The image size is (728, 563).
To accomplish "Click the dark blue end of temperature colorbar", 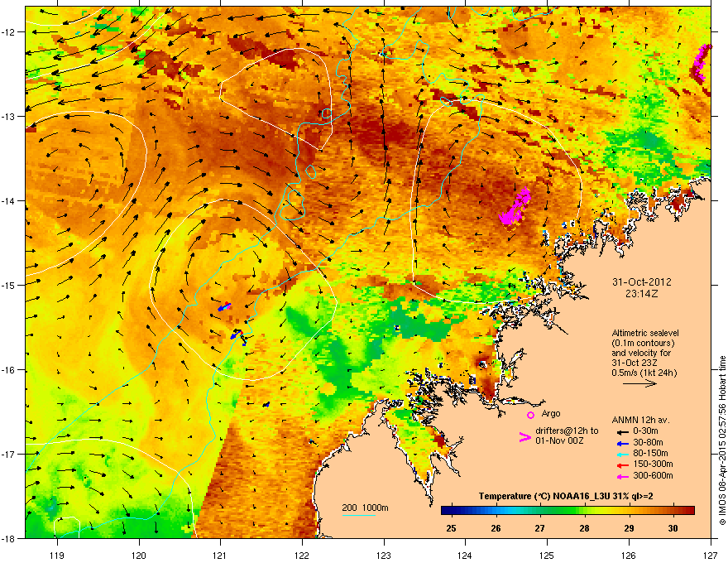I will [447, 510].
